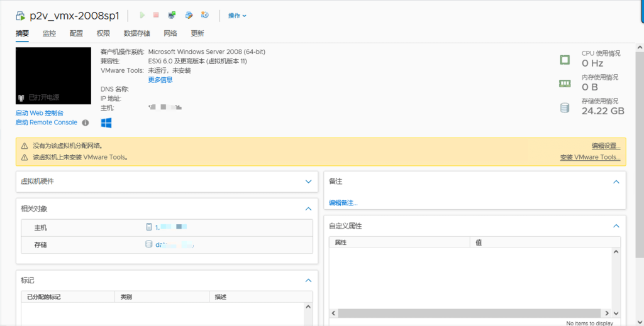Click the 描述 column header
Screen dimensions: 644x326
(261, 297)
